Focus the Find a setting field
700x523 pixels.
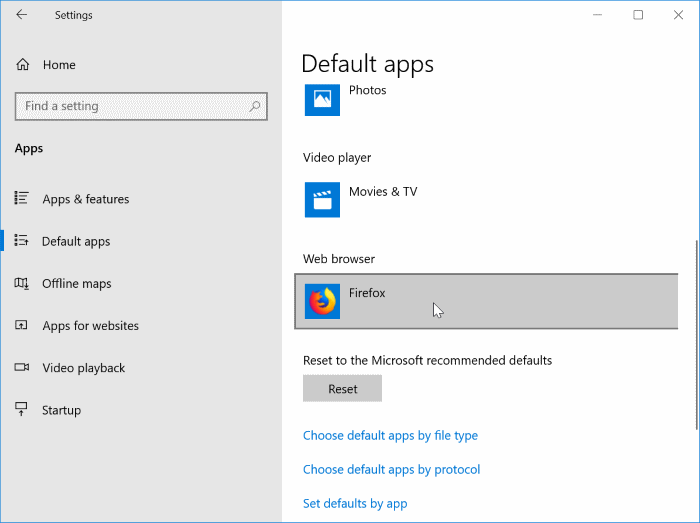coord(141,106)
